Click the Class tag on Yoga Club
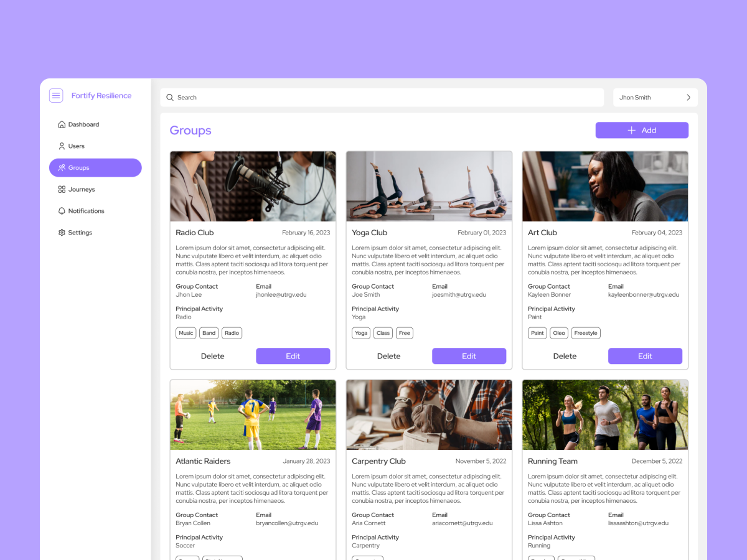This screenshot has width=747, height=560. 383,333
